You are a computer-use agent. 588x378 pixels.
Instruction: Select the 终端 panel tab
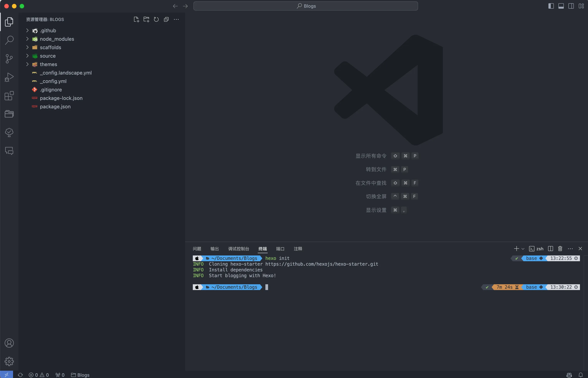(x=263, y=249)
